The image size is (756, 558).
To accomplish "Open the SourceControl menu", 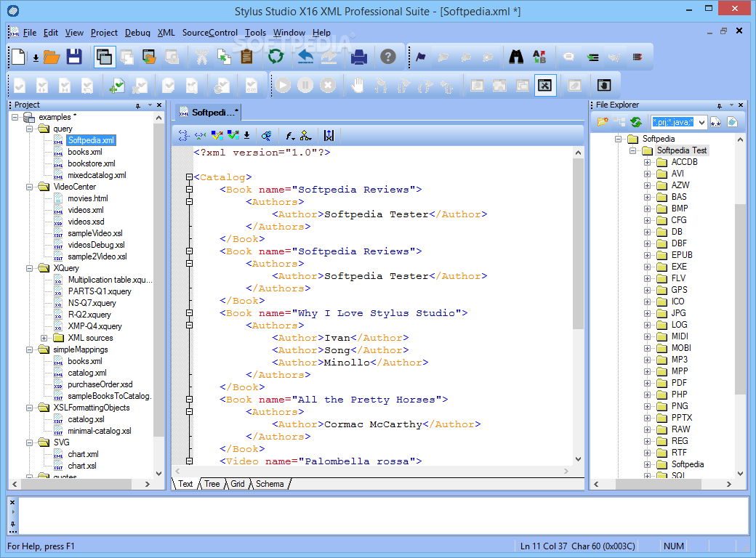I will pos(210,33).
